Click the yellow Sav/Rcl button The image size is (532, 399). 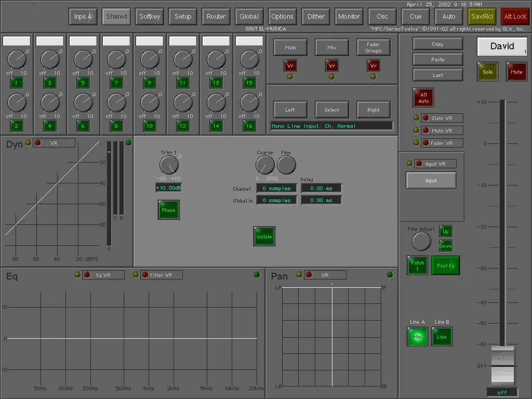(482, 16)
